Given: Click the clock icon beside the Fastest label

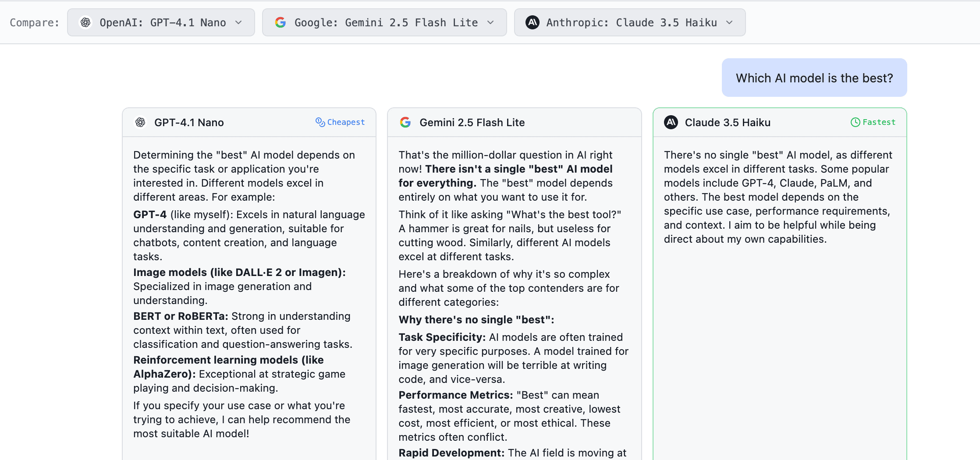Looking at the screenshot, I should pyautogui.click(x=855, y=122).
